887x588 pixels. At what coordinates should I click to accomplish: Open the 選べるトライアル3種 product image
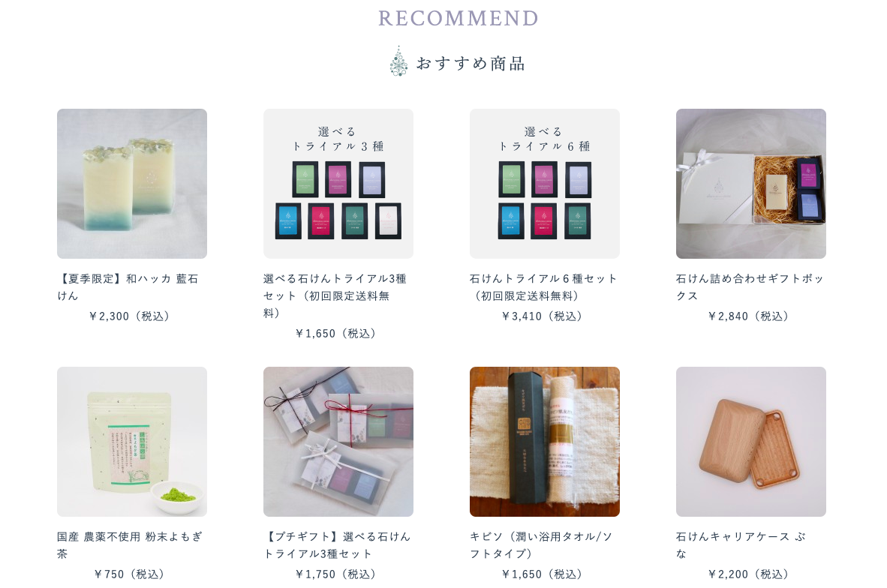[x=338, y=184]
